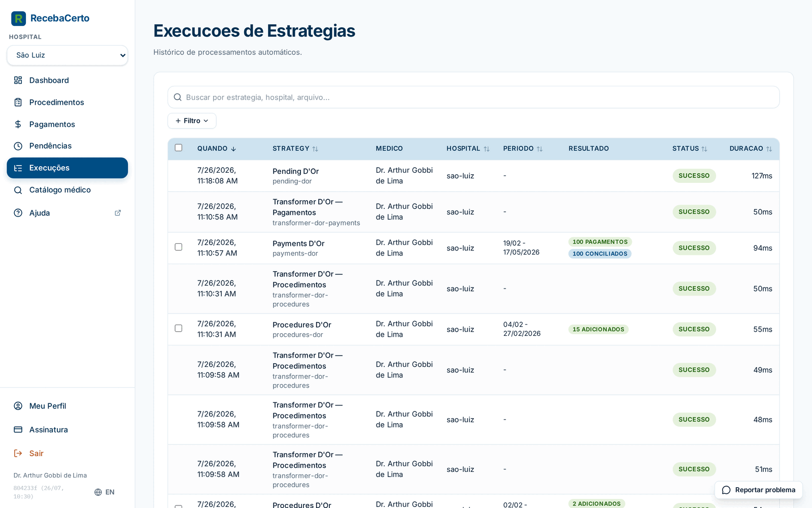Click timestamp 7/26/2026, 11:10:58 AM
The width and height of the screenshot is (812, 508).
(218, 212)
